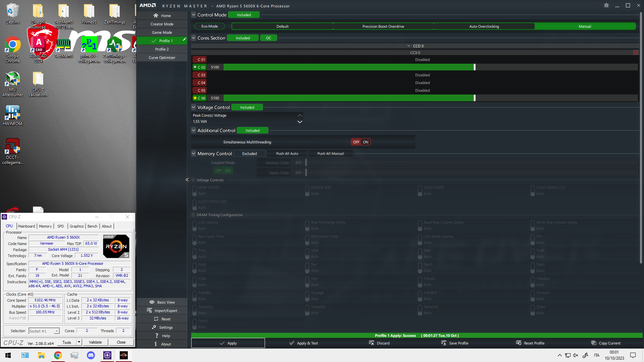Turn Simultaneous Multithreading OFF

point(356,142)
